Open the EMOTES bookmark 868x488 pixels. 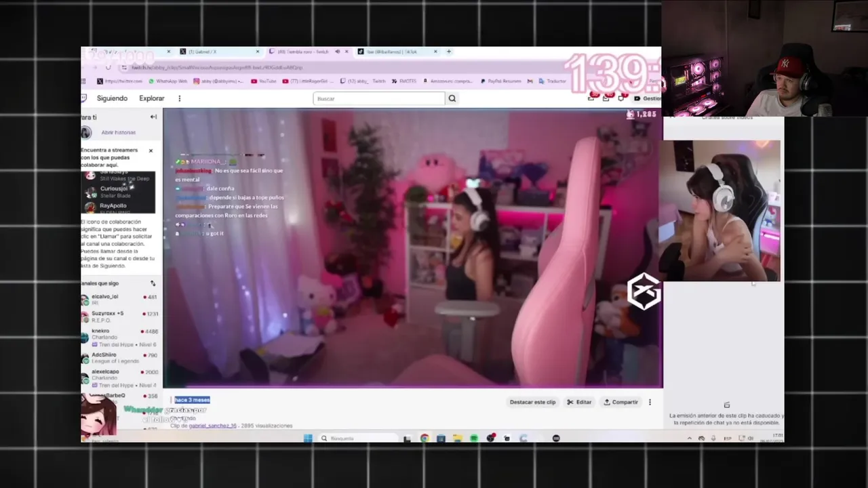click(x=404, y=81)
